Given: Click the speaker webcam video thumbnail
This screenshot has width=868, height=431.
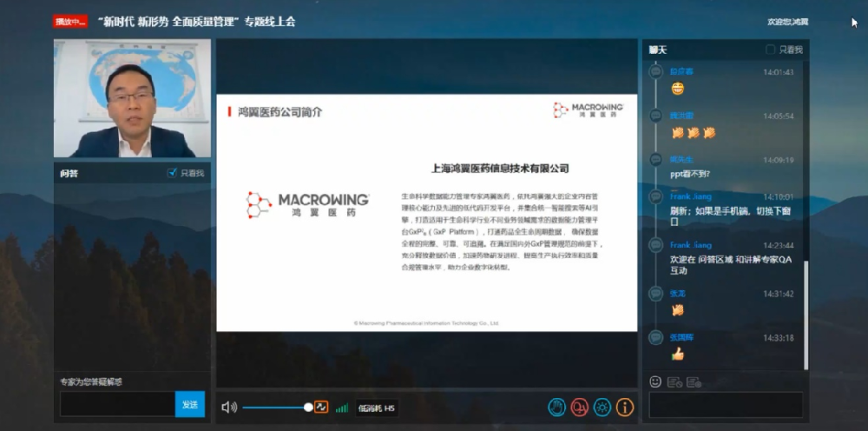Looking at the screenshot, I should coord(132,98).
